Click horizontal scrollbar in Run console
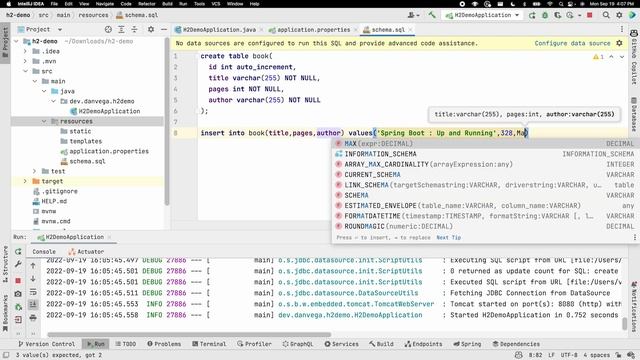The image size is (640, 360). 189,335
